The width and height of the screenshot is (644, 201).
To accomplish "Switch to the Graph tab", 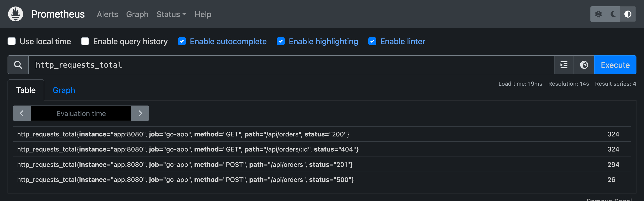I will pyautogui.click(x=64, y=90).
